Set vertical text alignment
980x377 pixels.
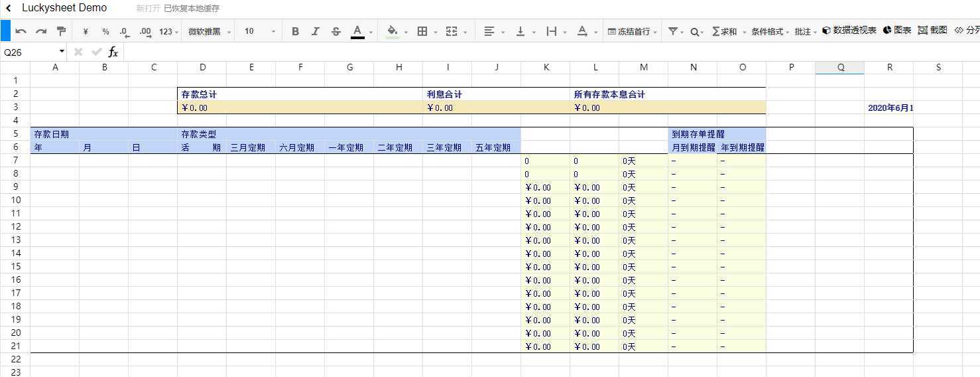(521, 31)
